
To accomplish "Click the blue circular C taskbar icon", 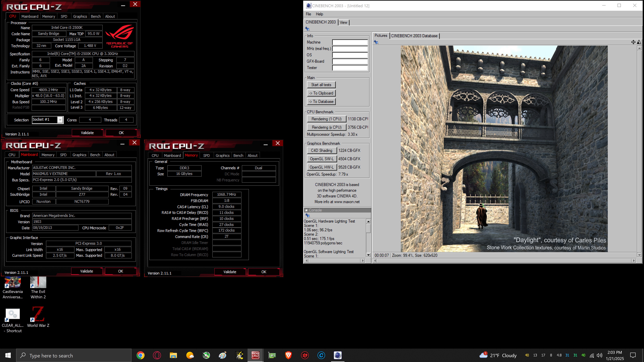I will (x=321, y=355).
